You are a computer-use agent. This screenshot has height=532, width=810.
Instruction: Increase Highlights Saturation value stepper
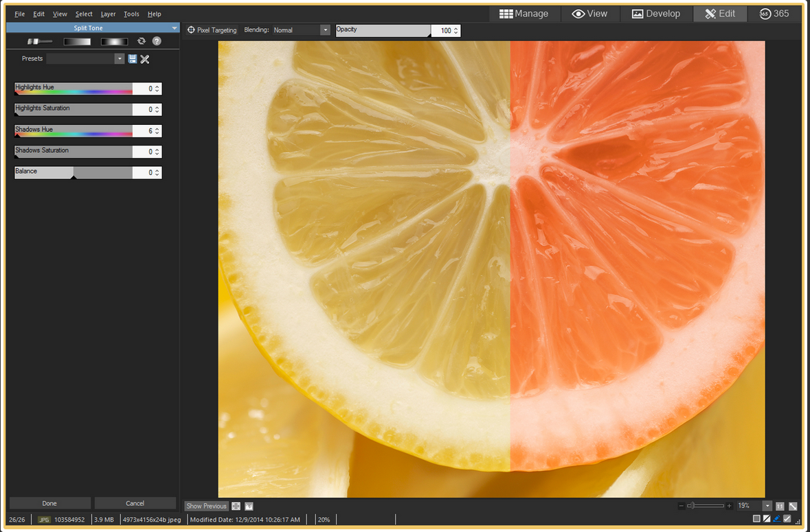pos(157,107)
